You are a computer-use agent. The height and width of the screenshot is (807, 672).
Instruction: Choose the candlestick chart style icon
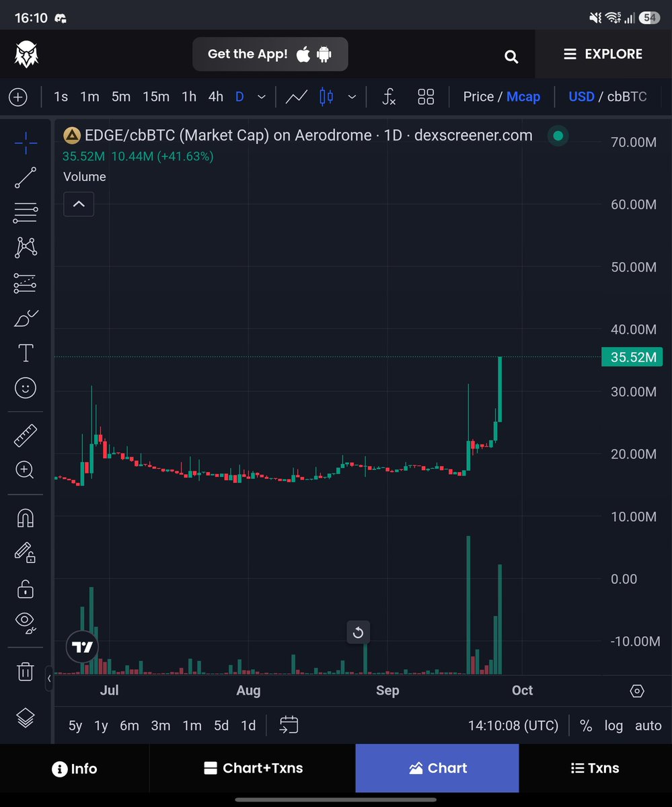click(x=326, y=97)
